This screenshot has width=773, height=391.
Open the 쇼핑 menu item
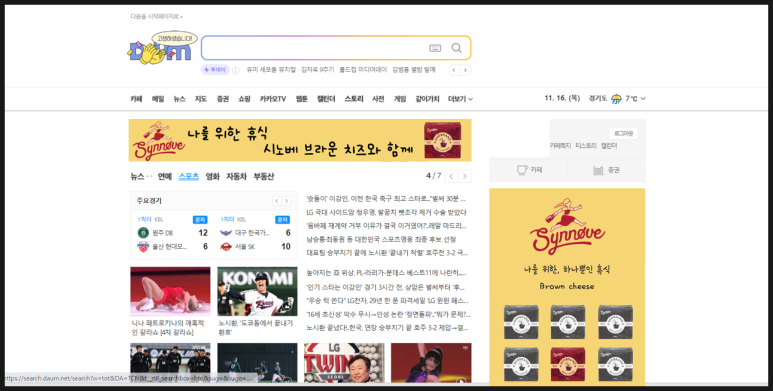pos(245,99)
